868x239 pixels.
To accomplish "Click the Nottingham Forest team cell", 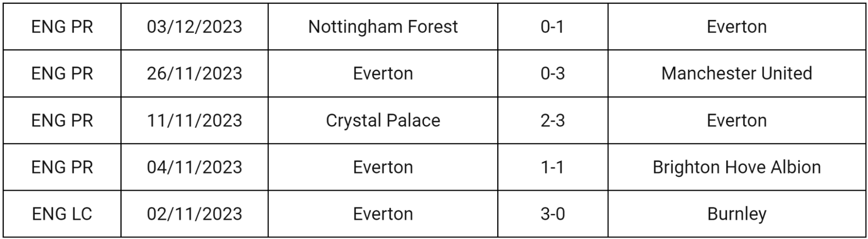I will pos(383,27).
